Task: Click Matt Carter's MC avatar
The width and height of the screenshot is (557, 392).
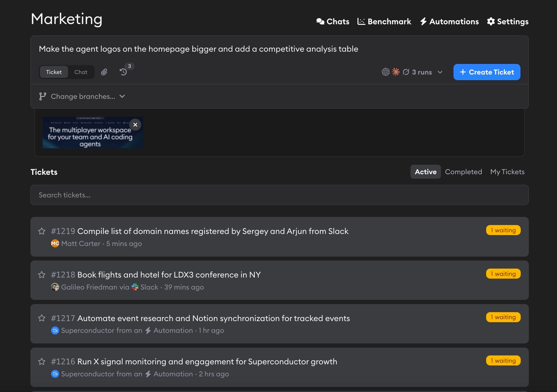Action: 55,243
